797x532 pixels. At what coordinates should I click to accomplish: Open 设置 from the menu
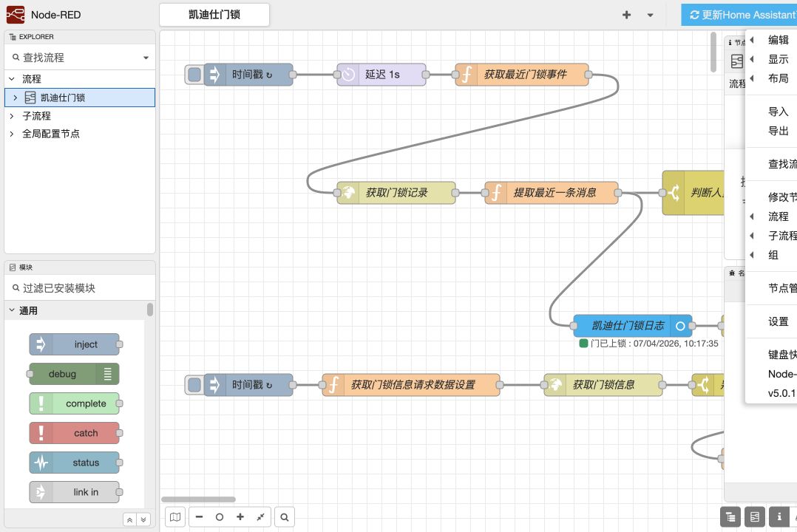click(x=771, y=321)
